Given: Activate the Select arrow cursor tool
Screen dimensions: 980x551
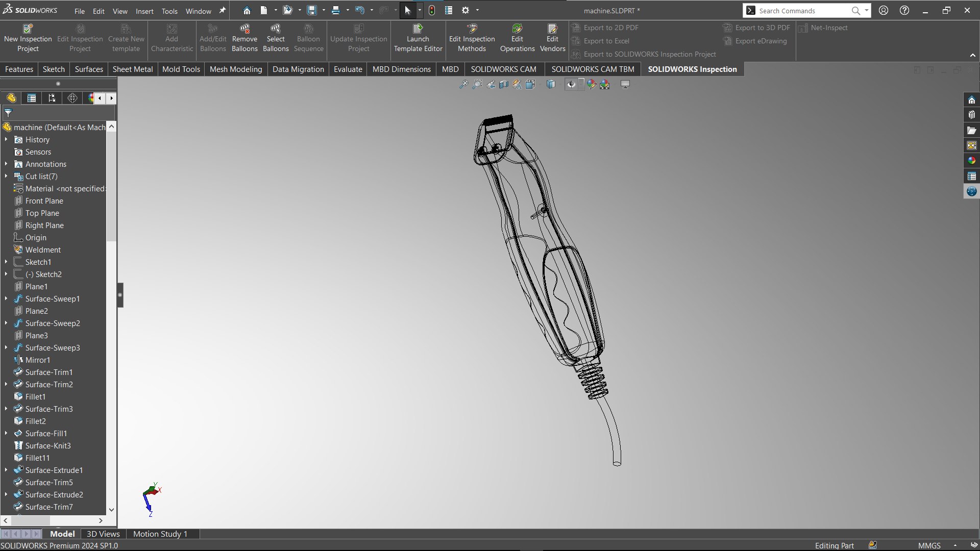Looking at the screenshot, I should click(408, 10).
